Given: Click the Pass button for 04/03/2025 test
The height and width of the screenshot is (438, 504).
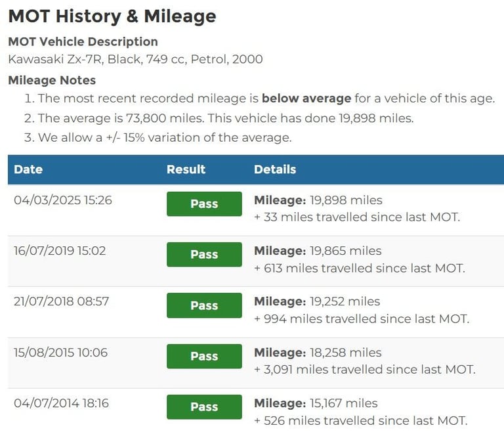Looking at the screenshot, I should [x=204, y=204].
